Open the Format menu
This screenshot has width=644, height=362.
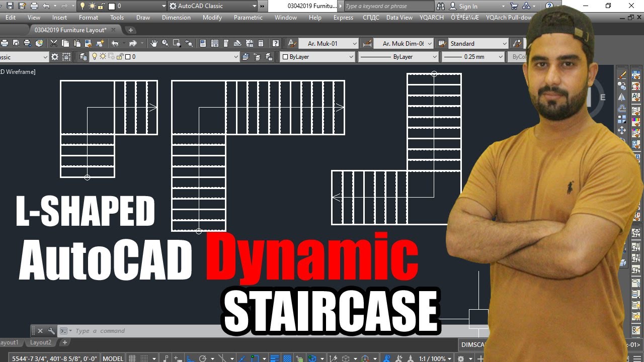pos(89,18)
